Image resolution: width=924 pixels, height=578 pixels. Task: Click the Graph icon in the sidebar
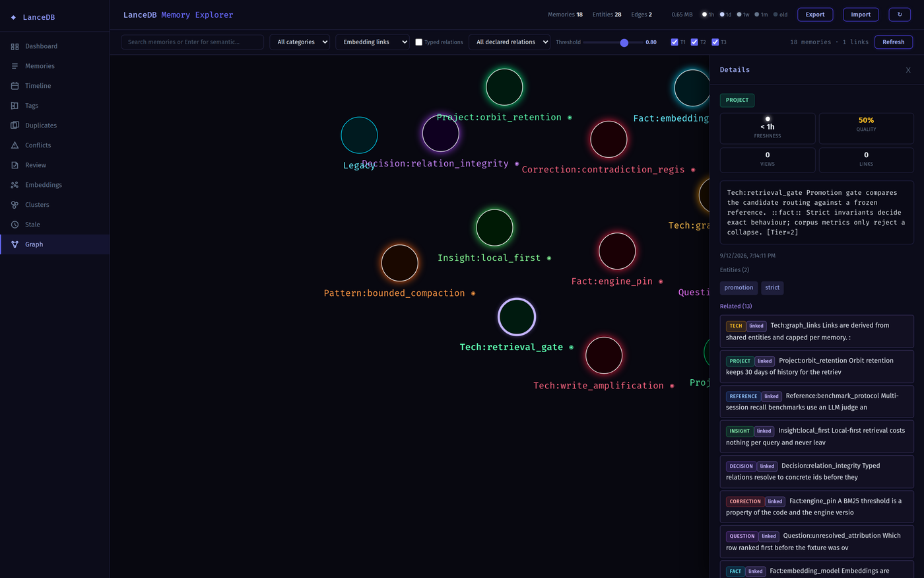(x=15, y=244)
